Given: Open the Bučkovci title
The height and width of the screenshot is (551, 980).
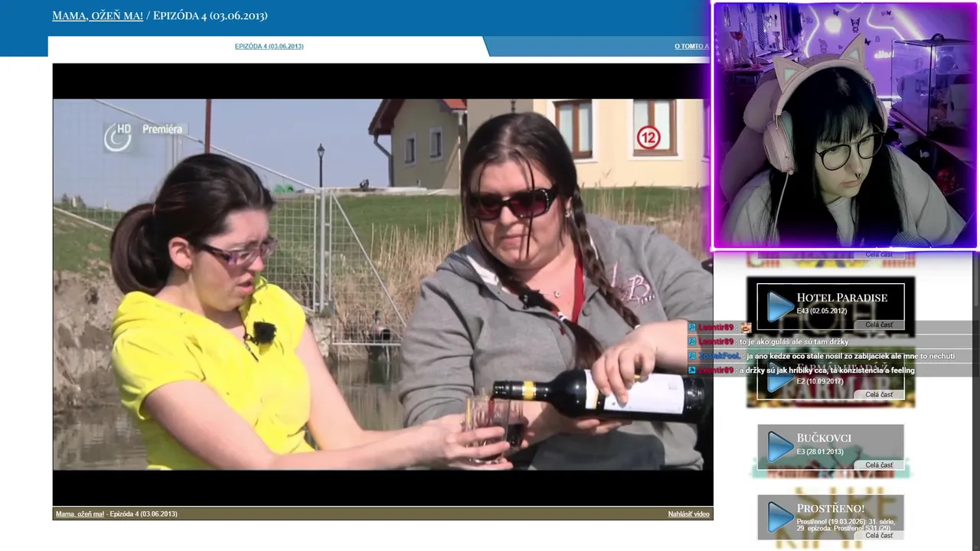Looking at the screenshot, I should [824, 439].
